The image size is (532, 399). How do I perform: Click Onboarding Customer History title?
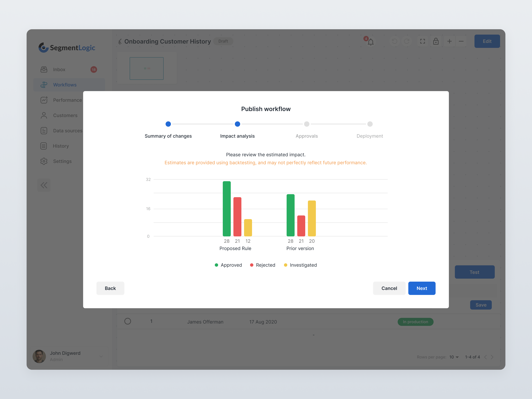tap(168, 41)
